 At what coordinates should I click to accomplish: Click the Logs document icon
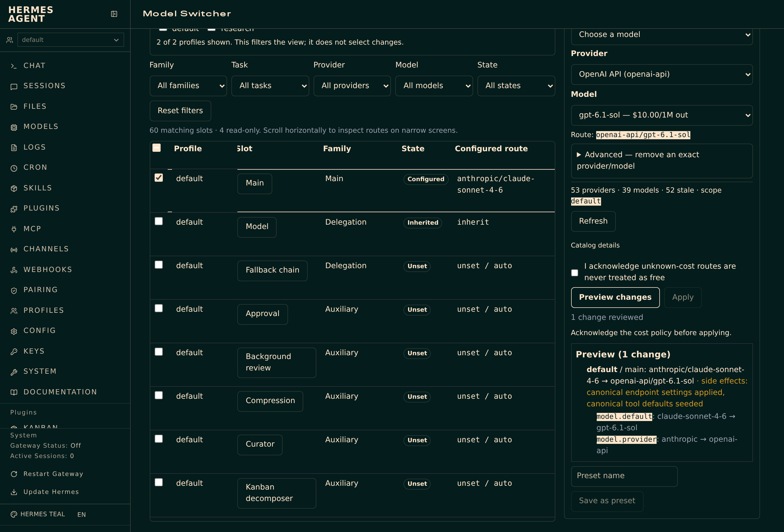click(14, 148)
